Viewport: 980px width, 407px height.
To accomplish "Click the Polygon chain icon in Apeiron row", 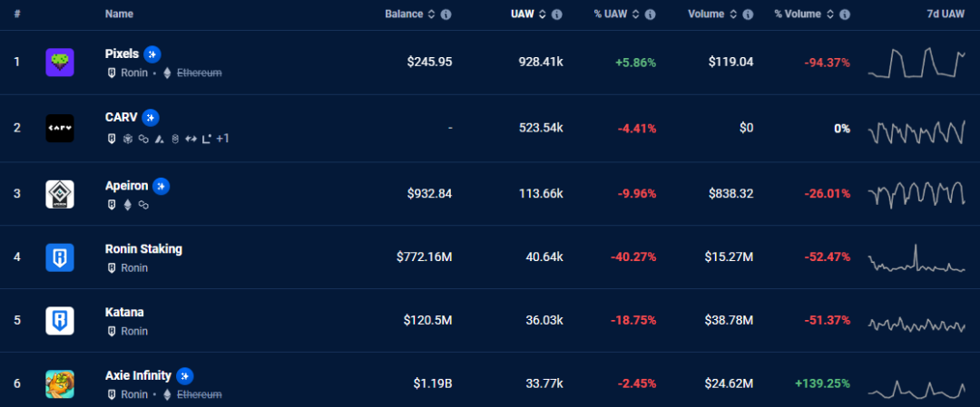I will (x=143, y=204).
